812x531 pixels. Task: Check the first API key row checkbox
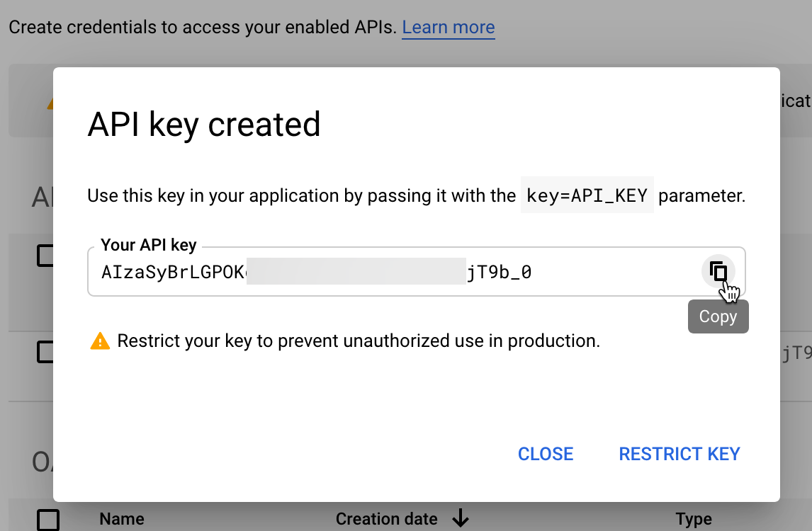(44, 256)
